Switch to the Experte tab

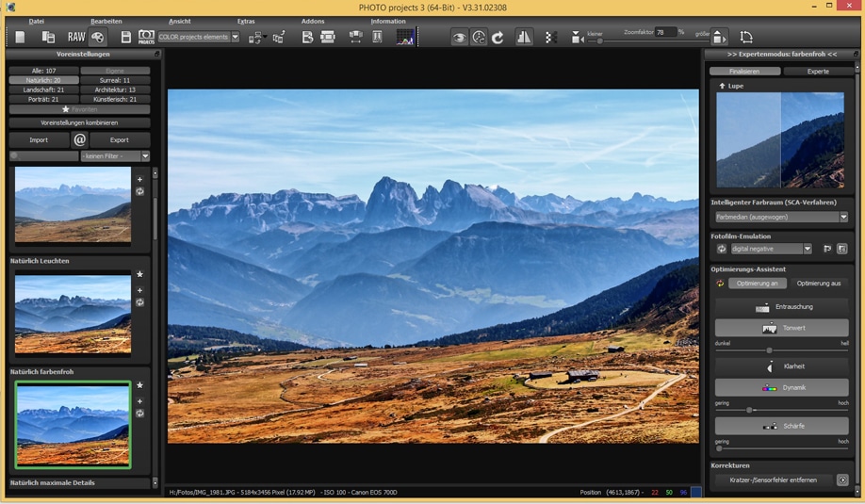pos(818,71)
